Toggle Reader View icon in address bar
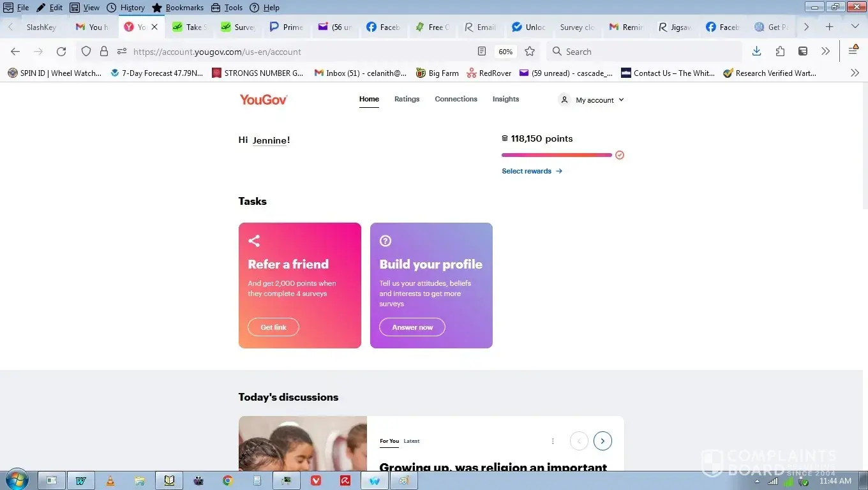 coord(483,52)
